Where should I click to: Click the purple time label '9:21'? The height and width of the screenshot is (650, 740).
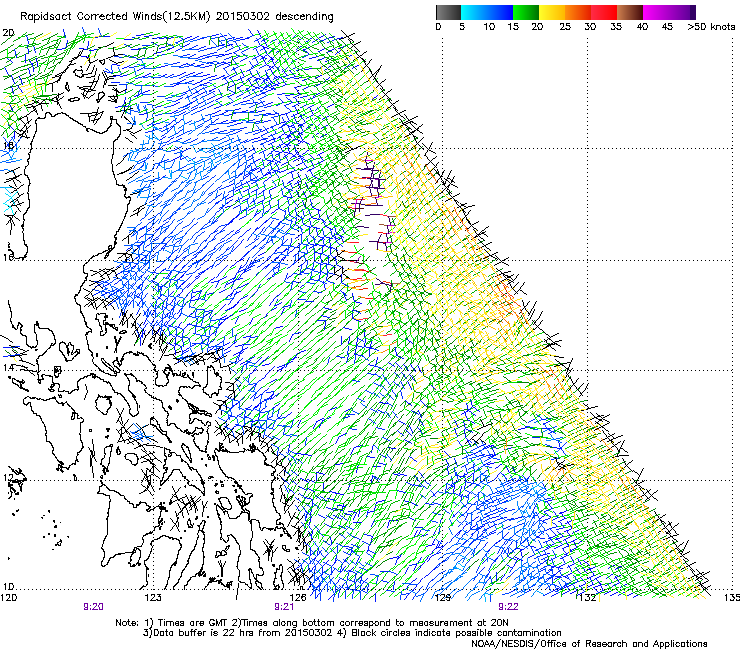click(x=284, y=607)
